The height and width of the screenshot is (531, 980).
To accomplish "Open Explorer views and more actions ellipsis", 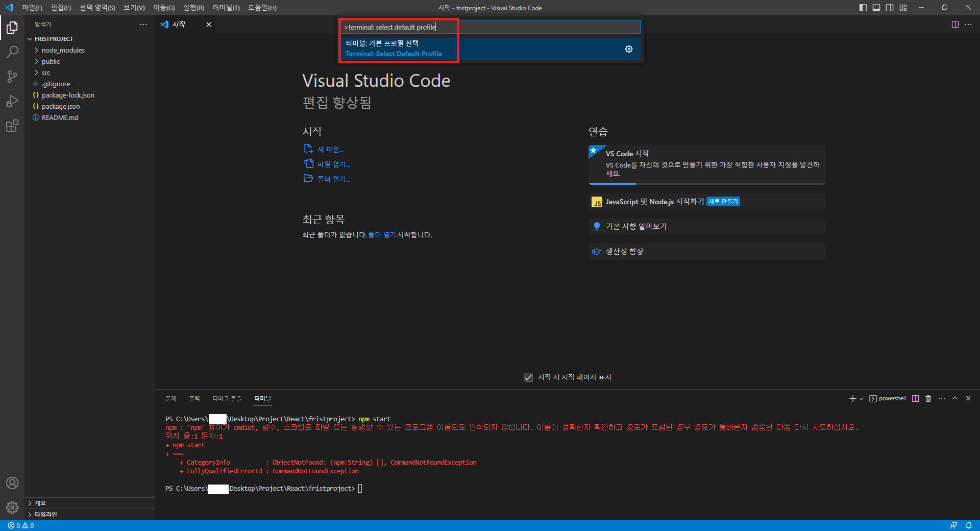I will coord(143,25).
